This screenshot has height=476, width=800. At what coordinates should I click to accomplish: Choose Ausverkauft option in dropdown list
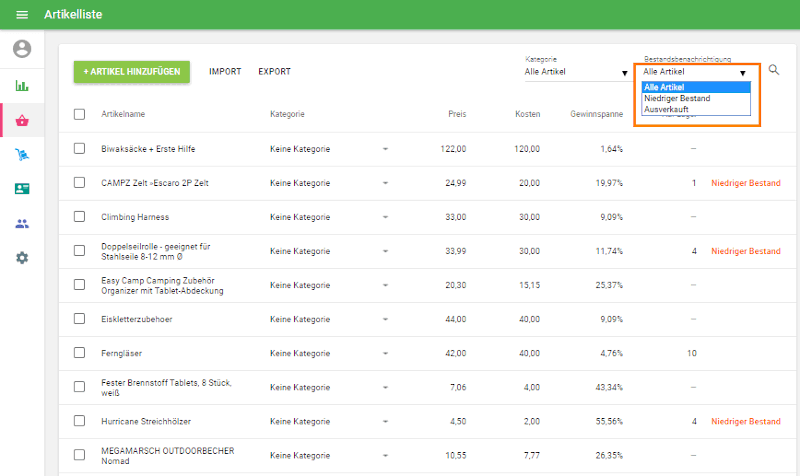(x=665, y=109)
